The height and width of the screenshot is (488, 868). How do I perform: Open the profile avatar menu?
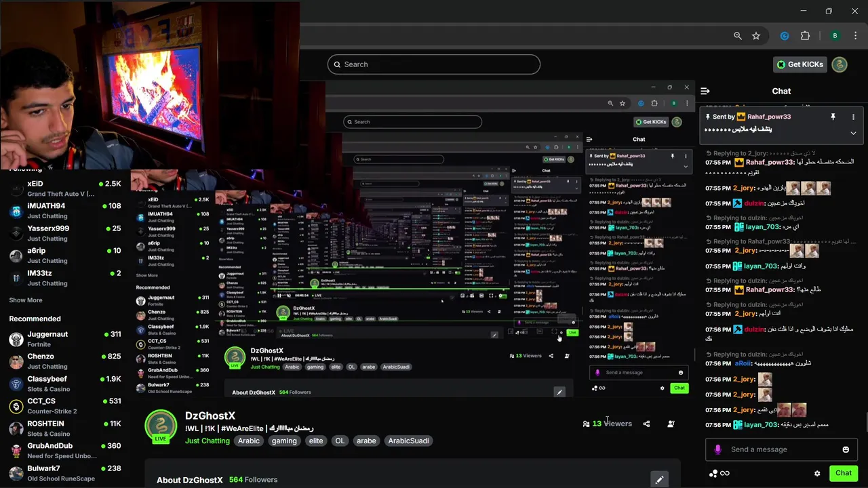click(840, 64)
